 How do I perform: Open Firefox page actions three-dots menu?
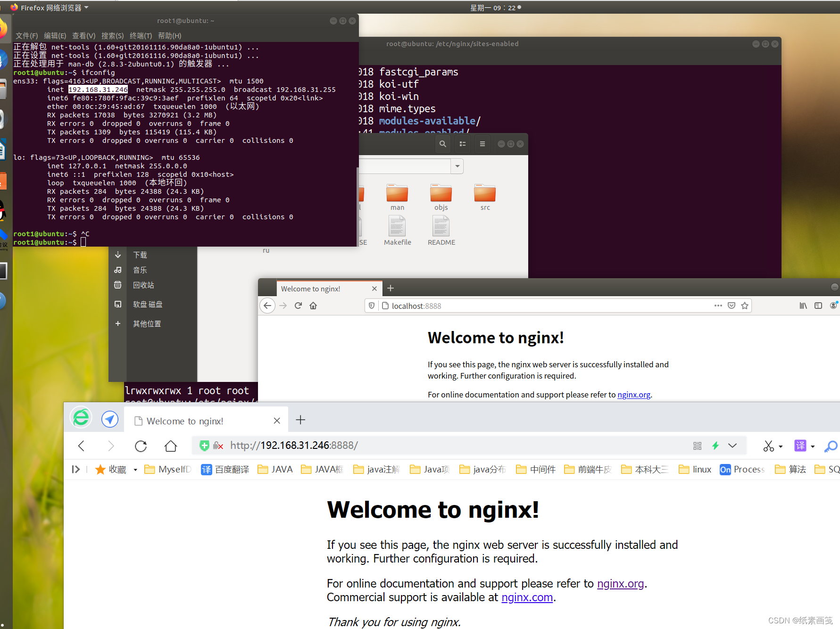(718, 306)
